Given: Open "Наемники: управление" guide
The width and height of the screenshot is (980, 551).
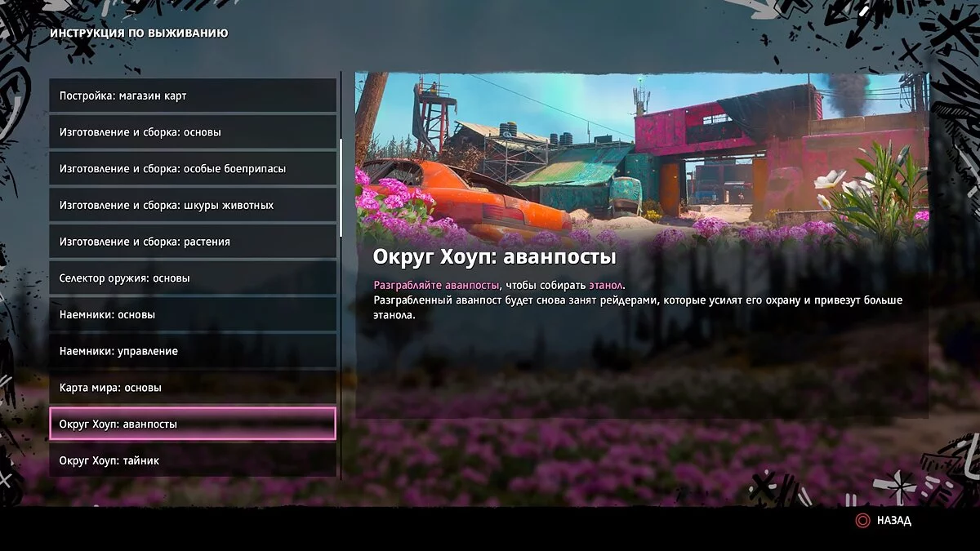Looking at the screenshot, I should (193, 351).
